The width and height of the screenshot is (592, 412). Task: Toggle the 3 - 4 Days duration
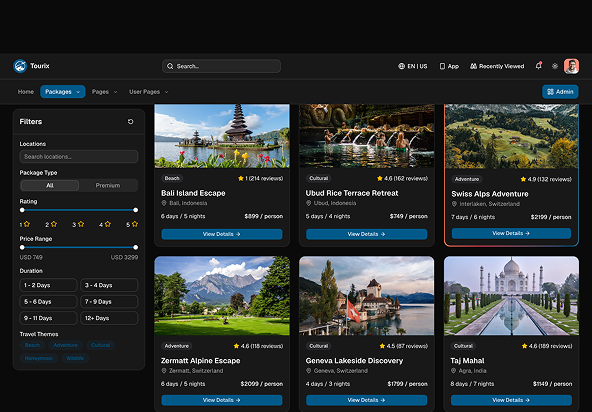pos(109,285)
